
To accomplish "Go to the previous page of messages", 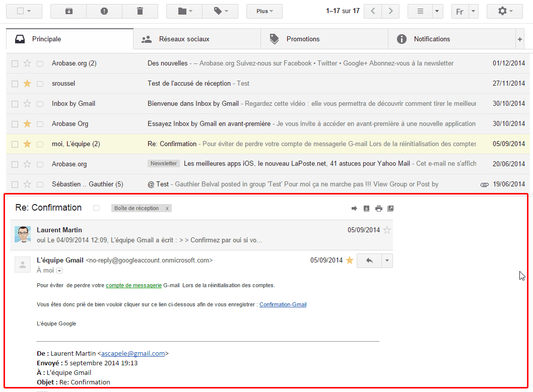I will point(373,11).
